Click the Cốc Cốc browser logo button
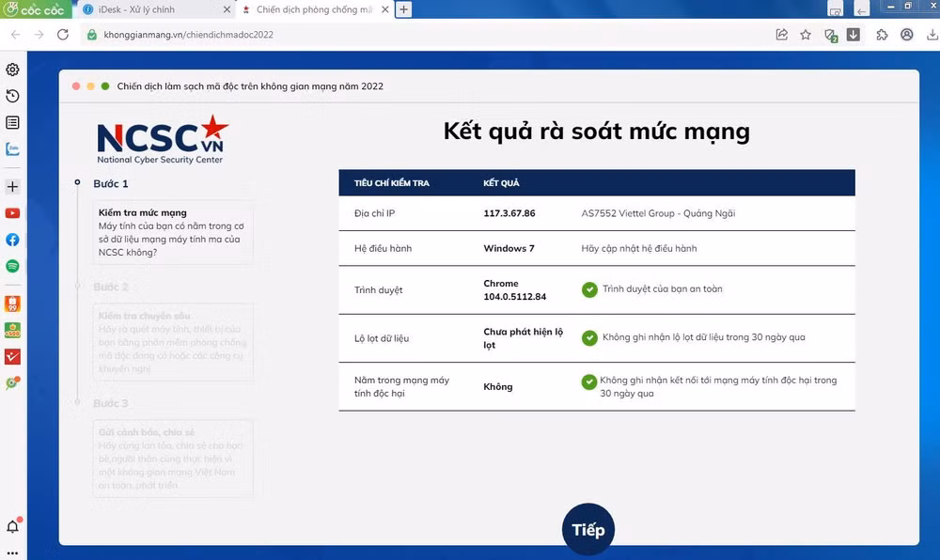Screen dimensions: 940x560 (x=35, y=9)
